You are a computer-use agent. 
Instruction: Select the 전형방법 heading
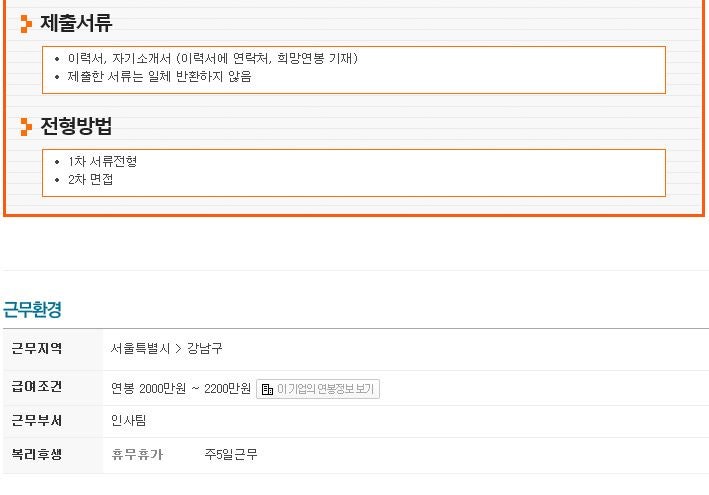(76, 126)
